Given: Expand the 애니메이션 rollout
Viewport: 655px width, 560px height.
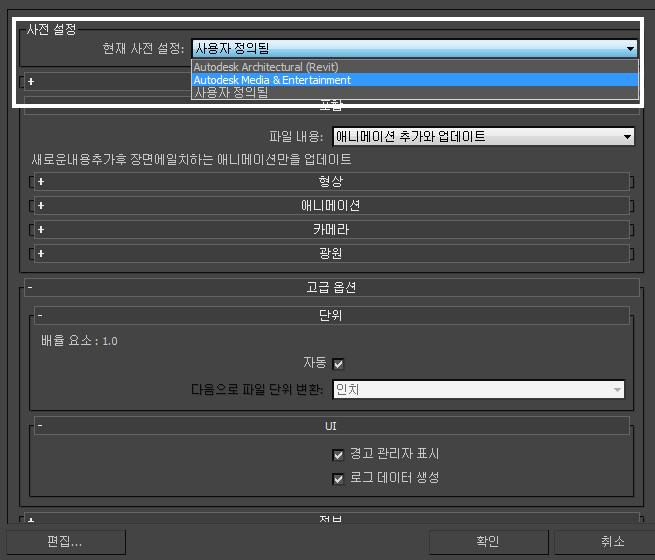Looking at the screenshot, I should (332, 205).
